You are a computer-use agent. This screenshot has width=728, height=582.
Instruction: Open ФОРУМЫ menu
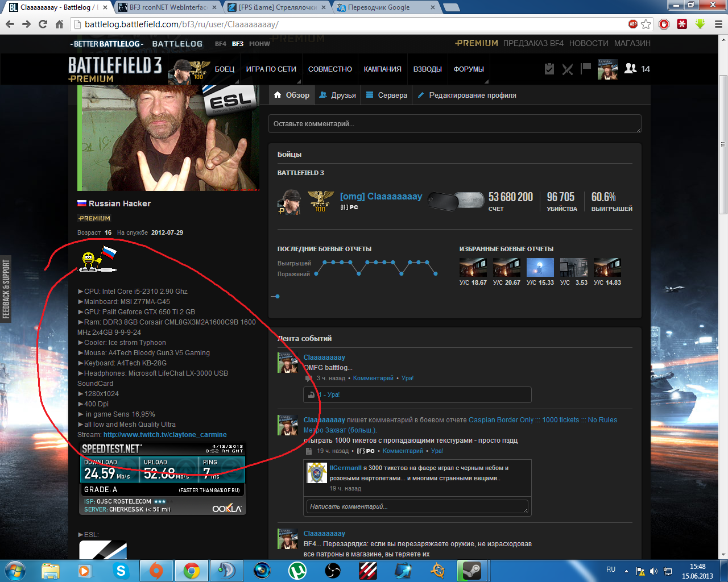469,69
